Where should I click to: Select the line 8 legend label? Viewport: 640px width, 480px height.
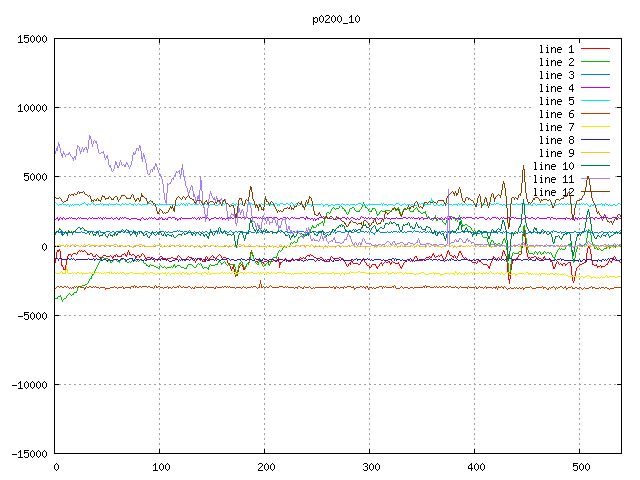pos(556,140)
